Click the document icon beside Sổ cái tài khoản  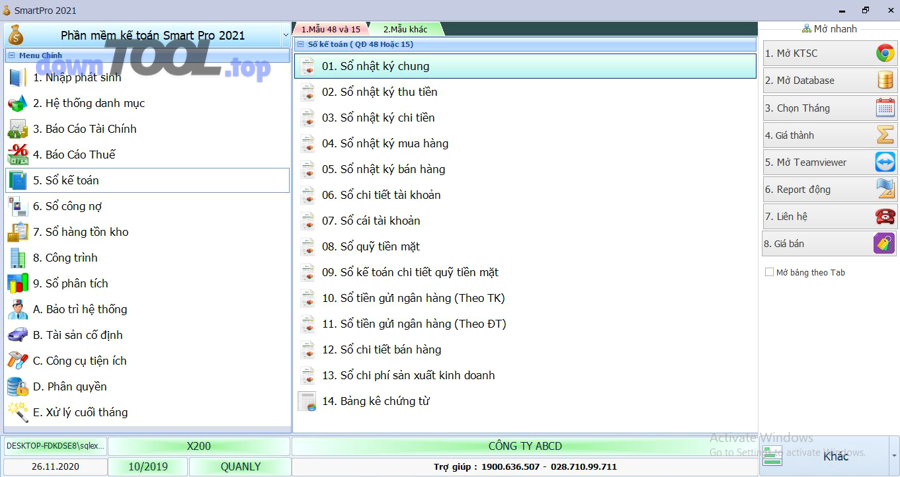click(x=308, y=221)
